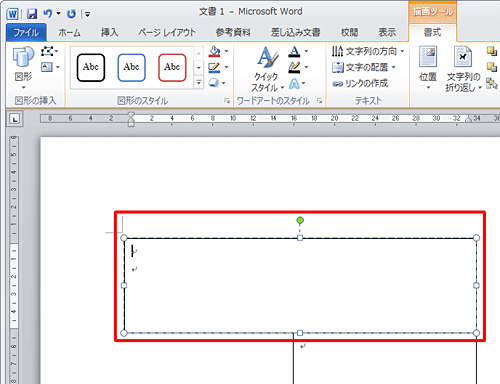This screenshot has height=384, width=500.
Task: Open the ファイル tab
Action: tap(26, 32)
